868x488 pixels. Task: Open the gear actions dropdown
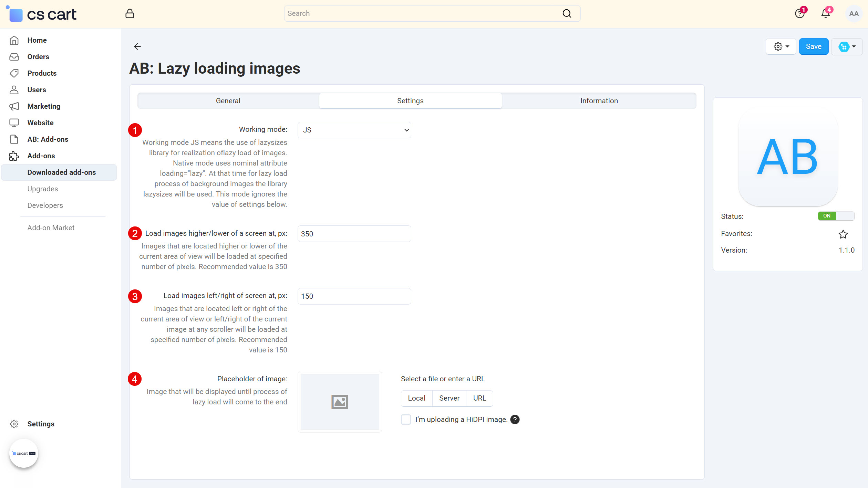coord(781,46)
